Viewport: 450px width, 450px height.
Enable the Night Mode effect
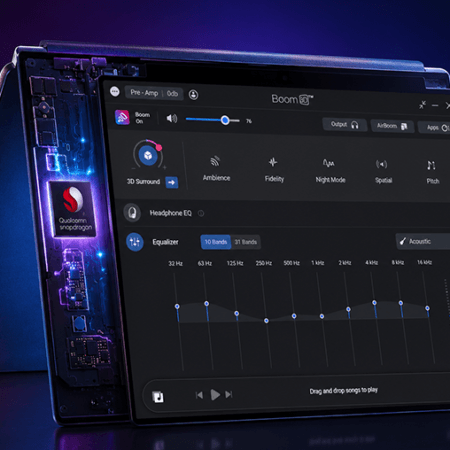pyautogui.click(x=330, y=171)
